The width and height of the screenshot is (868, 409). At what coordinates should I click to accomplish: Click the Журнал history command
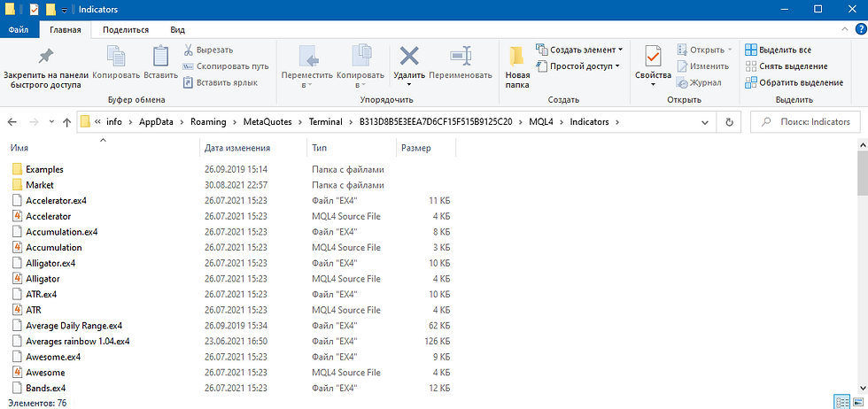699,82
